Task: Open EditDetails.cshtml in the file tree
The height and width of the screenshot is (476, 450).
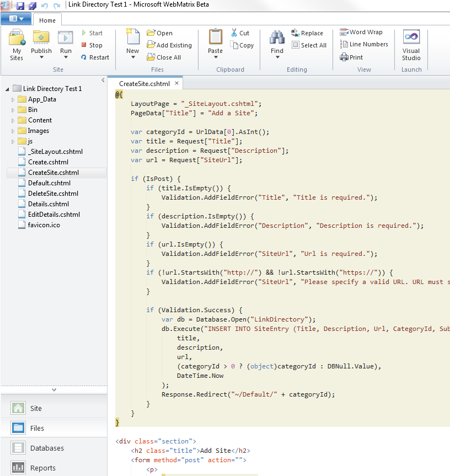Action: tap(53, 215)
